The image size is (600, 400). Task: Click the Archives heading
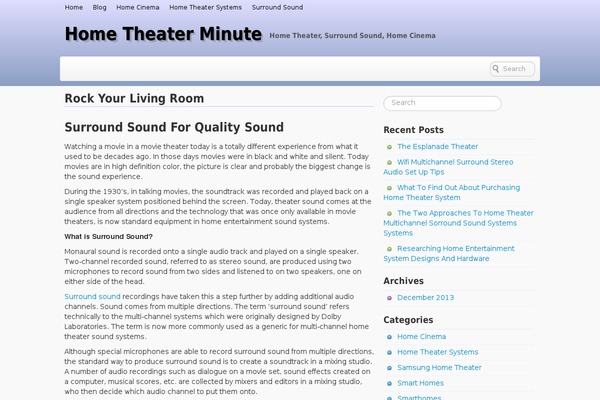coord(403,281)
